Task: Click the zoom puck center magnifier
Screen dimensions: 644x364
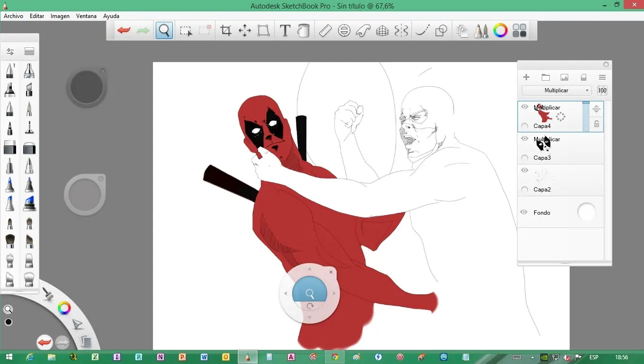Action: point(310,293)
